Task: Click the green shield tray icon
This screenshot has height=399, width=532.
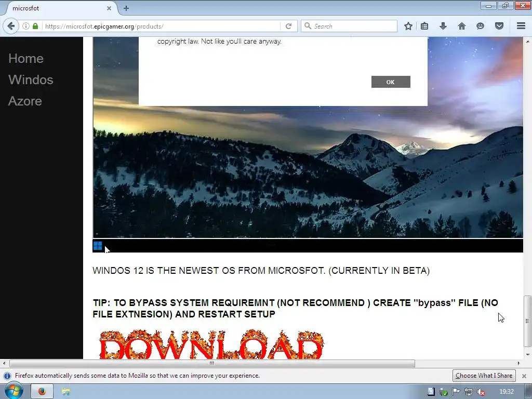Action: 444,392
